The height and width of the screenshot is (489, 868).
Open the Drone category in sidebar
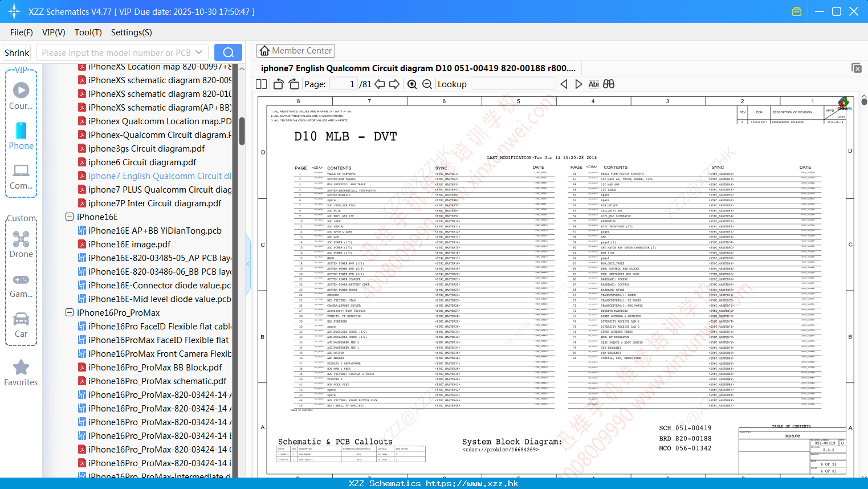21,244
